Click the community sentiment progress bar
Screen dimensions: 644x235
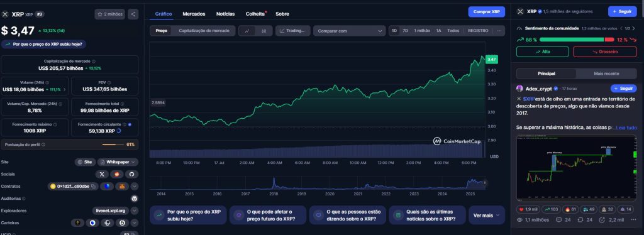click(x=577, y=40)
